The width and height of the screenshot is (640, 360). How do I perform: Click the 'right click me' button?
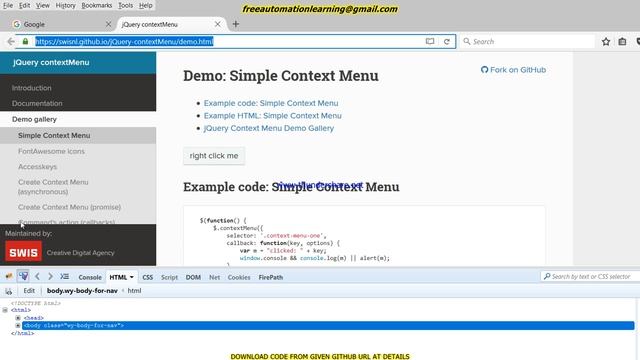[x=214, y=156]
